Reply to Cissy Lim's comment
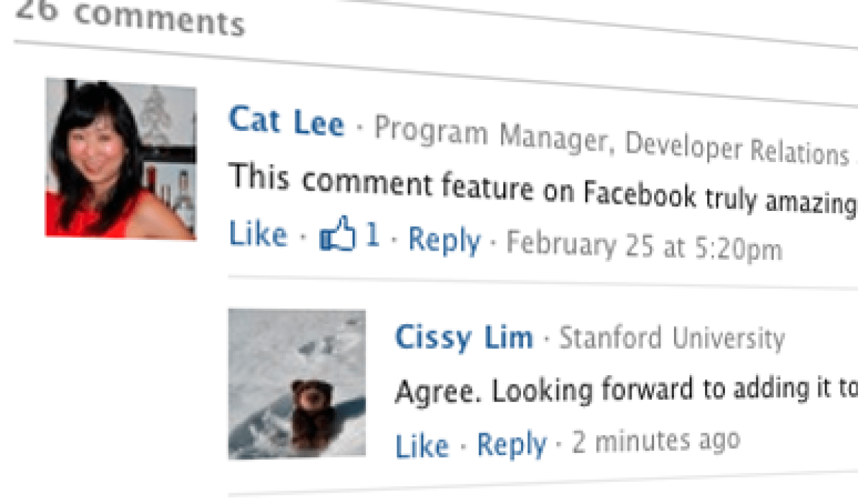This screenshot has height=504, width=858. [x=511, y=445]
